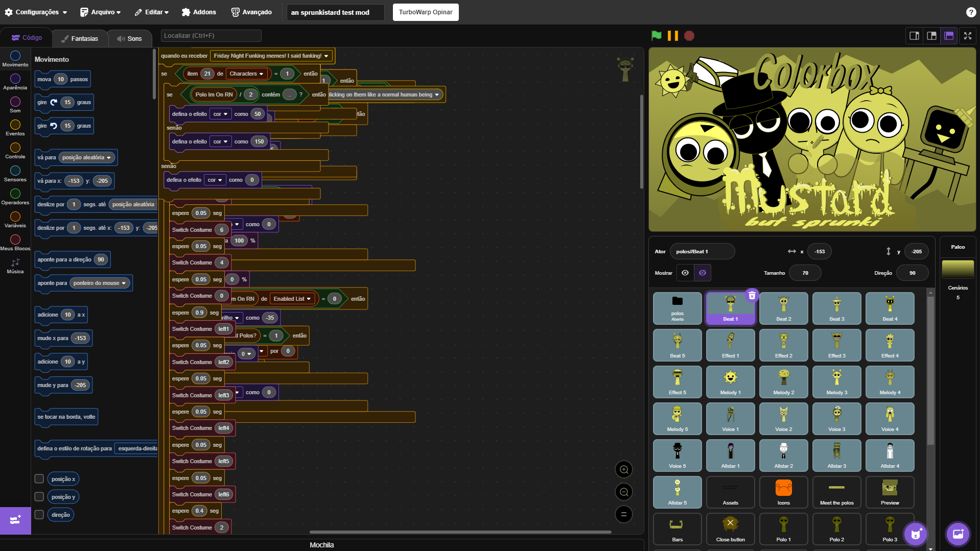
Task: Zoom in the code workspace
Action: 624,469
